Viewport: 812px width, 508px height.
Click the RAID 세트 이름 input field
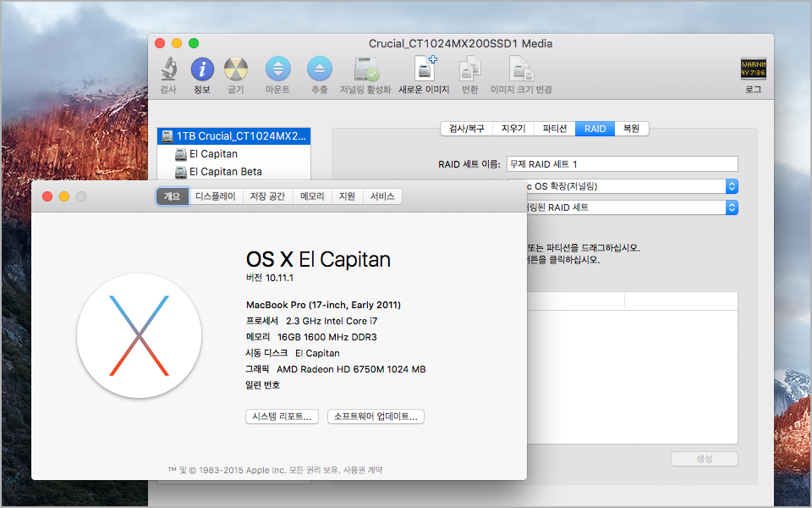click(622, 163)
